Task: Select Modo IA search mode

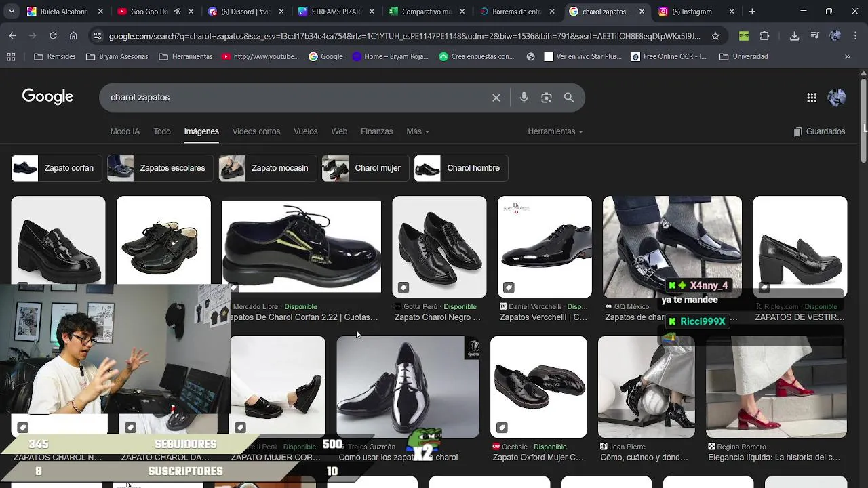Action: tap(125, 131)
